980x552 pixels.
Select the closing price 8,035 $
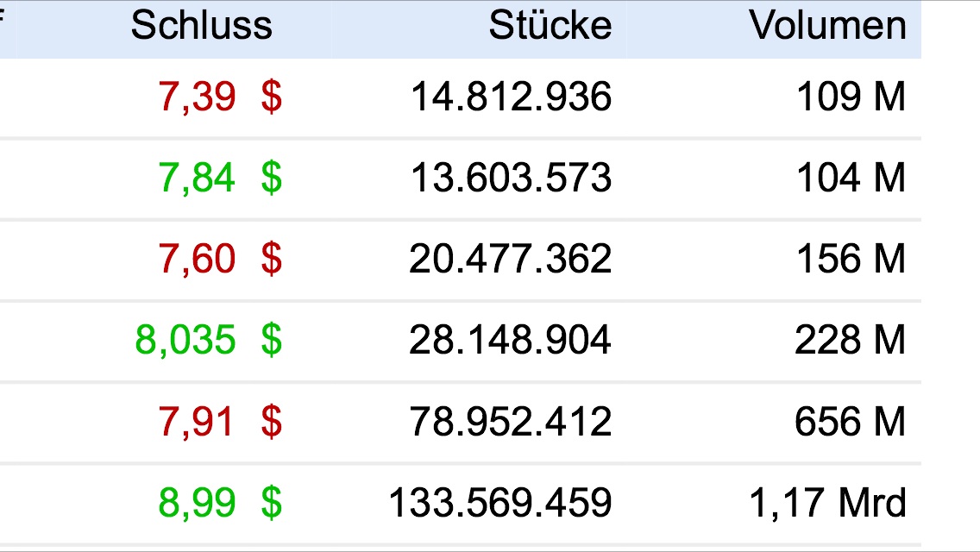pos(209,341)
